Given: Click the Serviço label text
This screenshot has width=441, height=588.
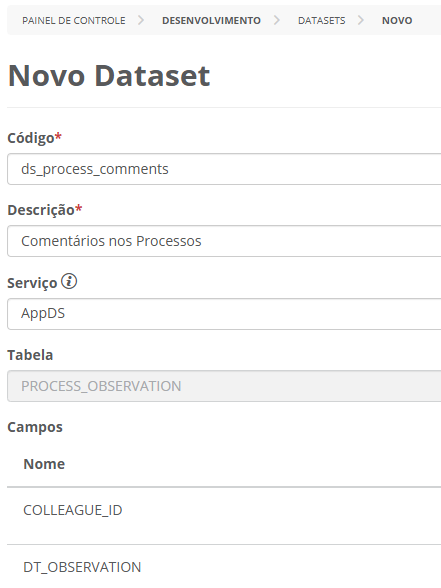Looking at the screenshot, I should pyautogui.click(x=32, y=283).
